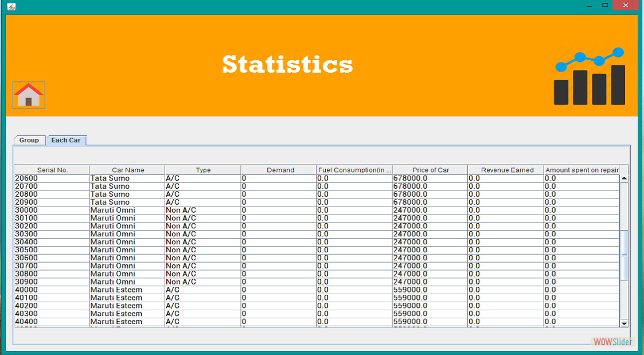644x355 pixels.
Task: Click the table scrollbar down arrow
Action: click(x=624, y=323)
